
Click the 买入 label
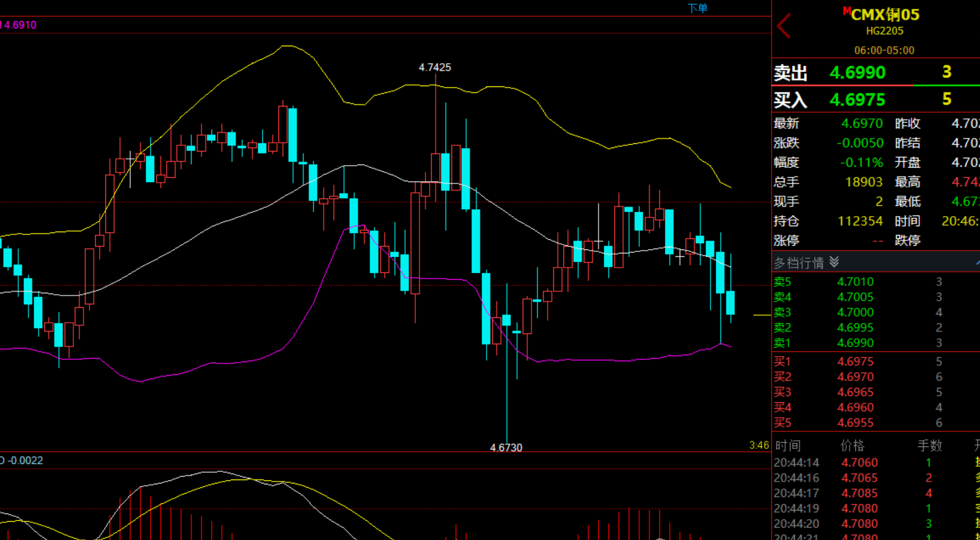791,100
